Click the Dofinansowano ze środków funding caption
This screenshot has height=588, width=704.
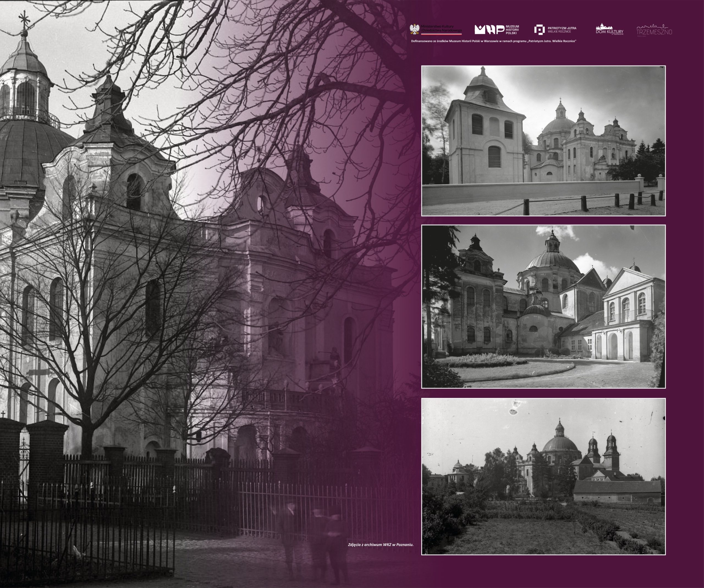pyautogui.click(x=493, y=41)
